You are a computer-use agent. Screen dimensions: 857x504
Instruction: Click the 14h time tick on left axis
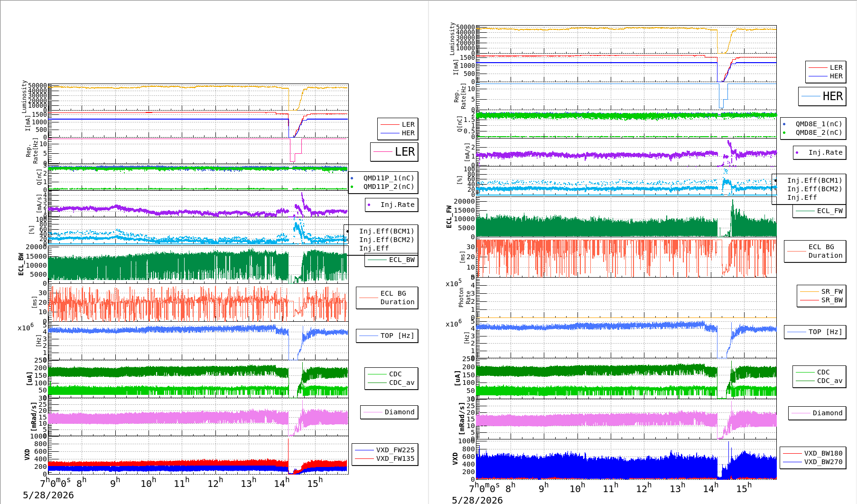tap(281, 483)
